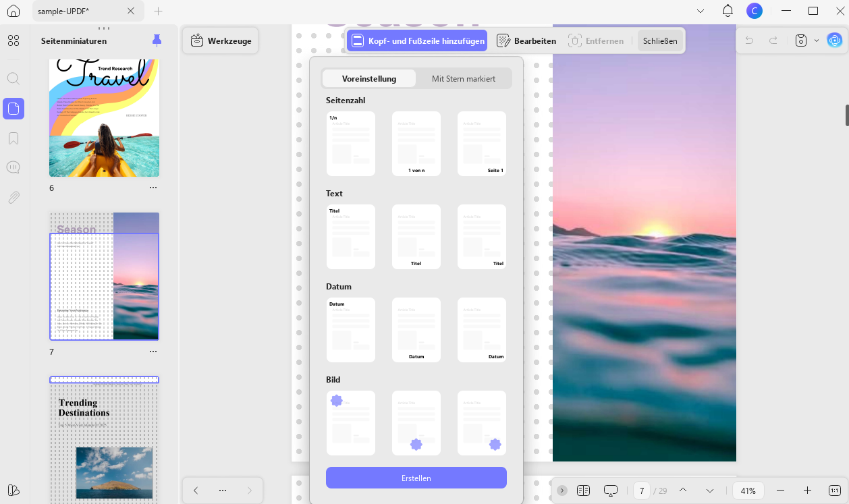Image resolution: width=849 pixels, height=504 pixels.
Task: Click the Schließen button
Action: tap(660, 40)
